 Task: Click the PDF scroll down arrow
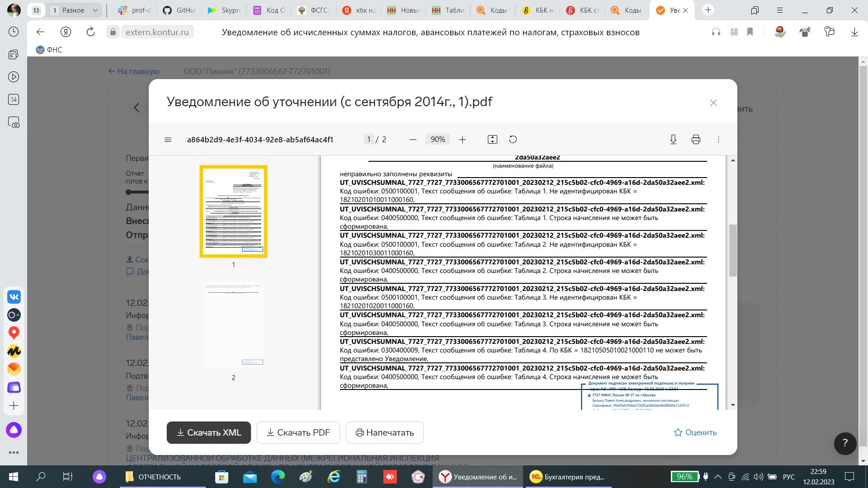(x=733, y=405)
